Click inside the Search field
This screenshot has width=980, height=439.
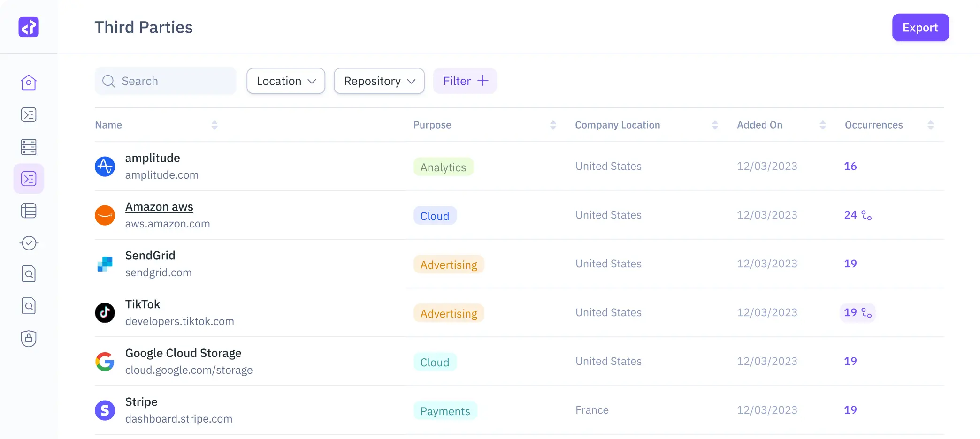pyautogui.click(x=165, y=81)
